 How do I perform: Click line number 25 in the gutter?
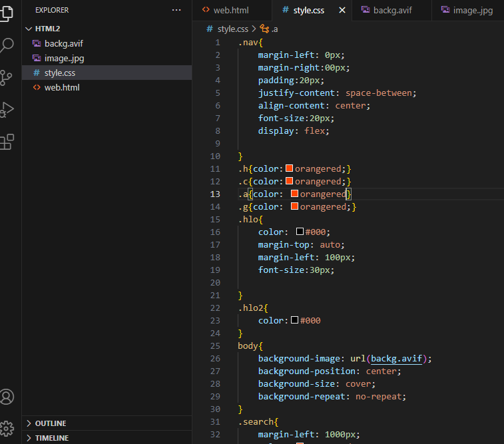215,345
